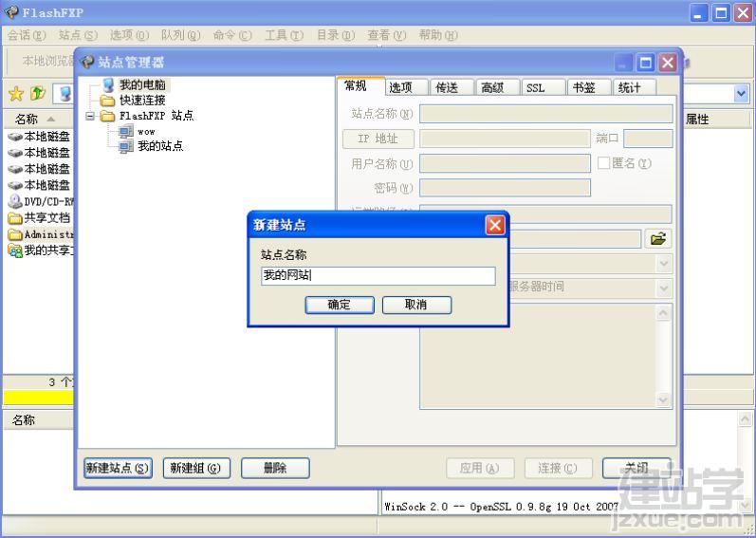
Task: Open the 服务器时间 dropdown
Action: point(664,288)
